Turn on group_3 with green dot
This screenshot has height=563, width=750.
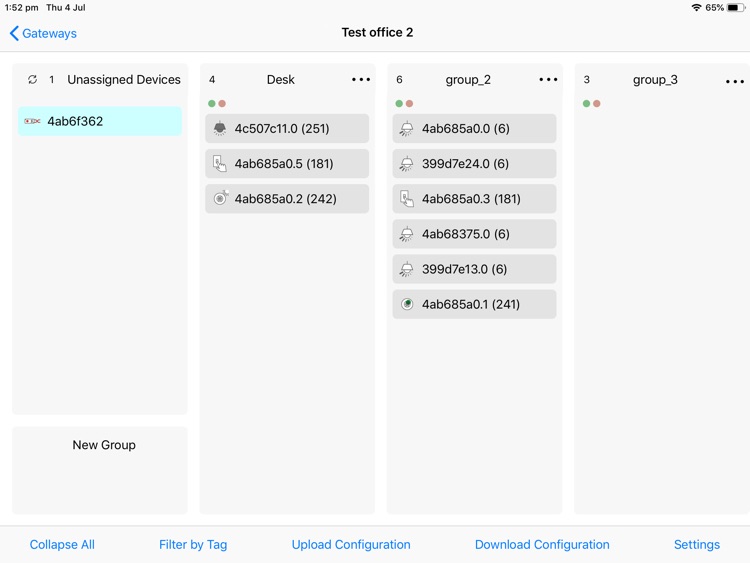[586, 103]
